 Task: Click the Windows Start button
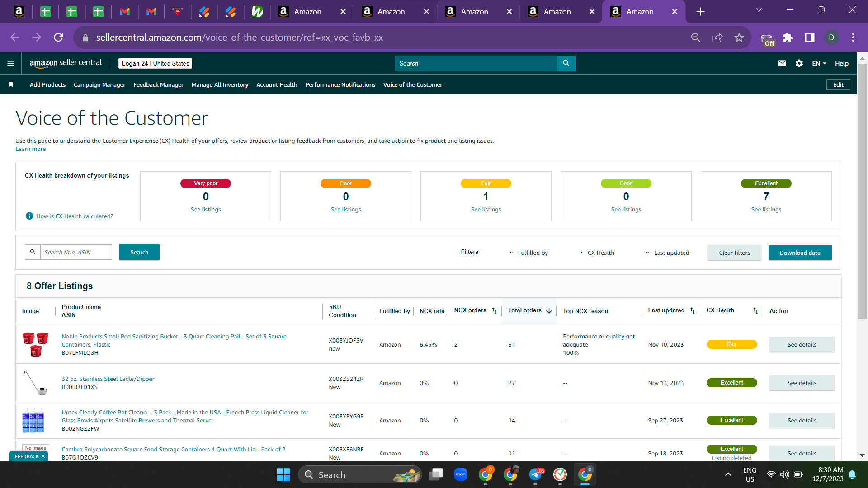tap(283, 474)
